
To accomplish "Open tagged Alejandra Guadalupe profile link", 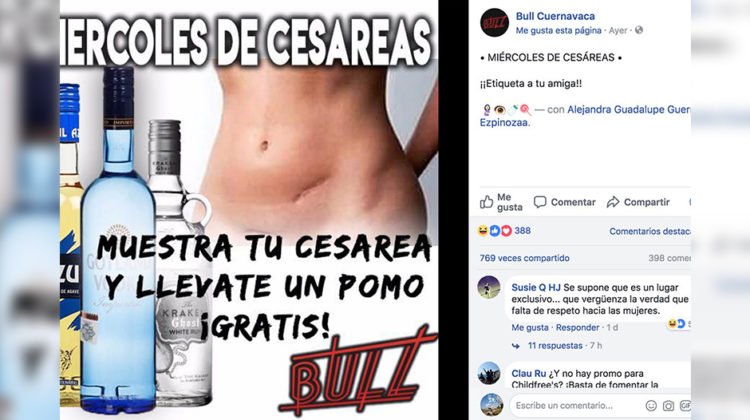I will 628,110.
